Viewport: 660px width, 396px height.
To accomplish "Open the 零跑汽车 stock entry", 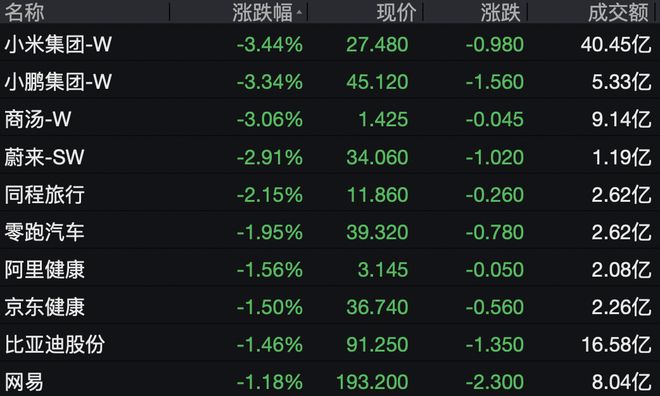I will pyautogui.click(x=330, y=231).
